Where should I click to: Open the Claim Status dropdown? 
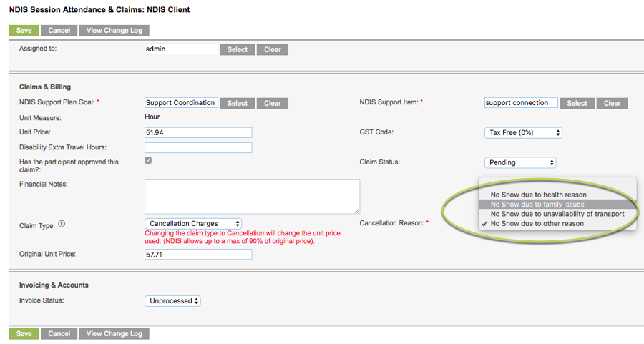point(520,162)
